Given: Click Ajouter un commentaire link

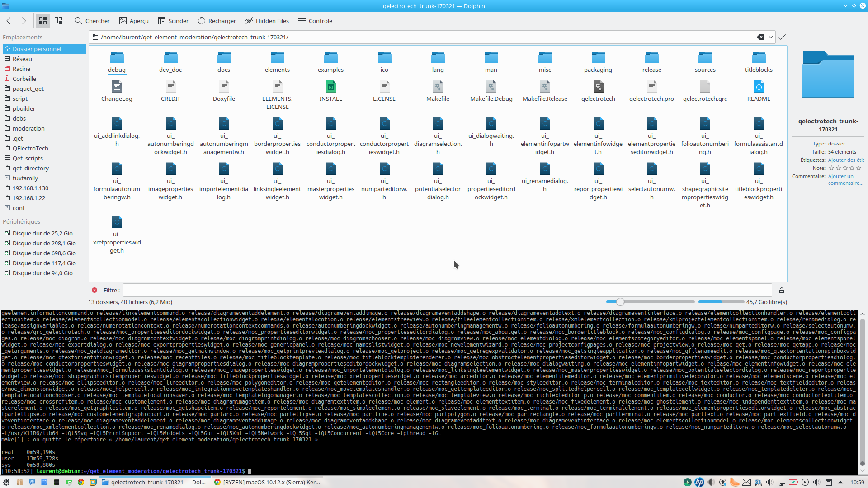Looking at the screenshot, I should [x=845, y=179].
